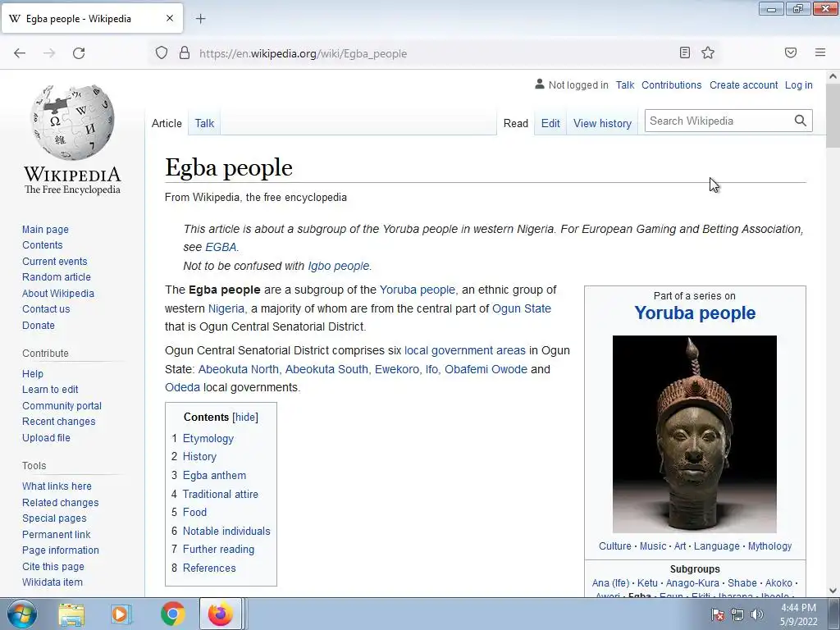This screenshot has height=630, width=840.
Task: Click What links here tool
Action: [57, 486]
